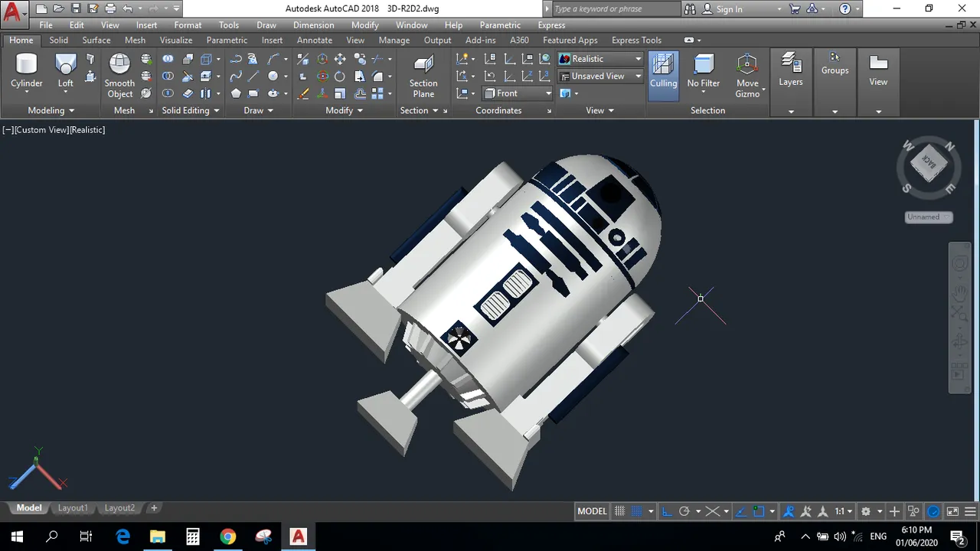Click the Save icon in quick access toolbar
Screen dimensions: 980x551
tap(76, 8)
